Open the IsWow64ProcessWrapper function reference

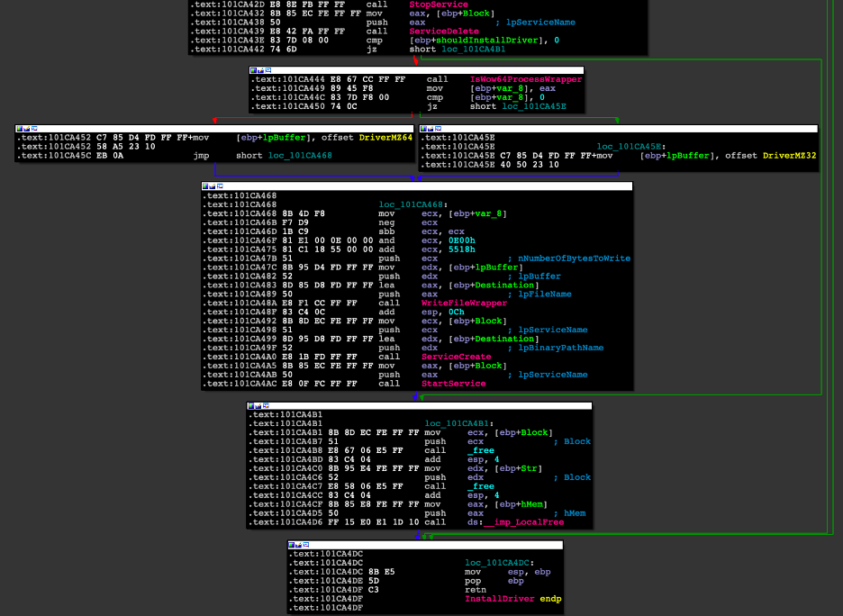(x=526, y=79)
